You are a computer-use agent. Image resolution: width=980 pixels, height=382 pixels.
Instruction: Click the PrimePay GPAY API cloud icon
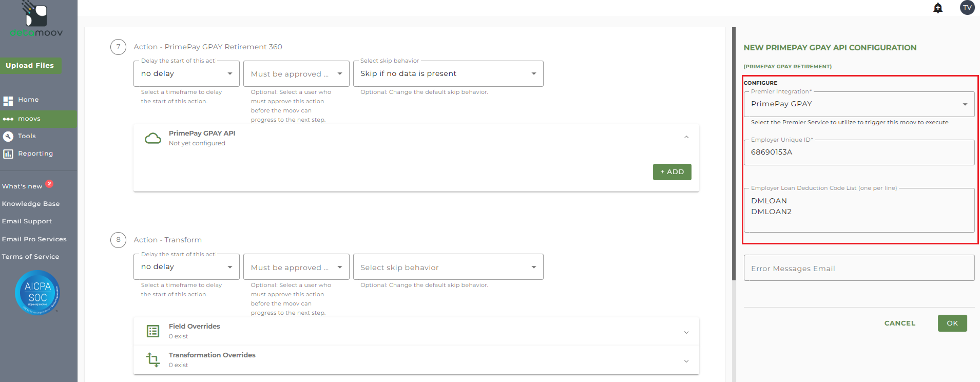(153, 138)
